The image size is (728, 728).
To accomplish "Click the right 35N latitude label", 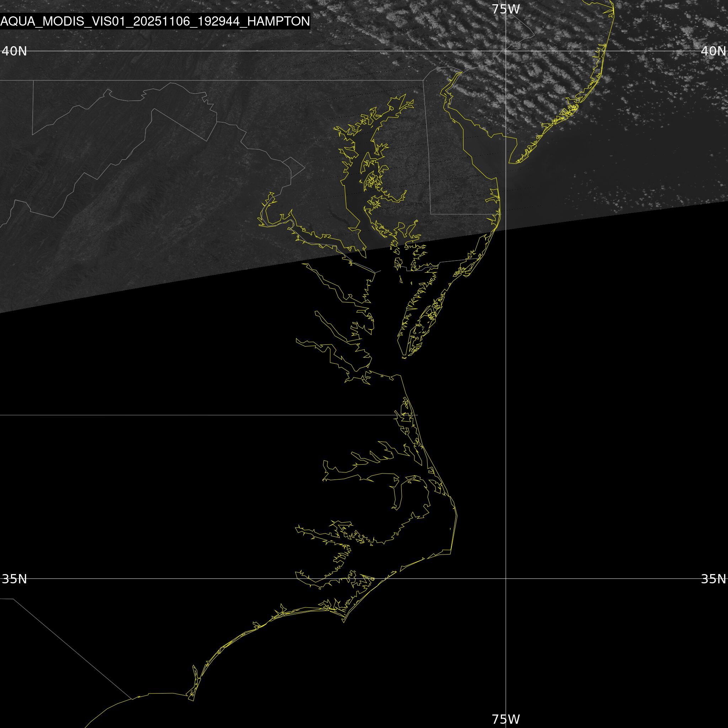I will pyautogui.click(x=713, y=579).
